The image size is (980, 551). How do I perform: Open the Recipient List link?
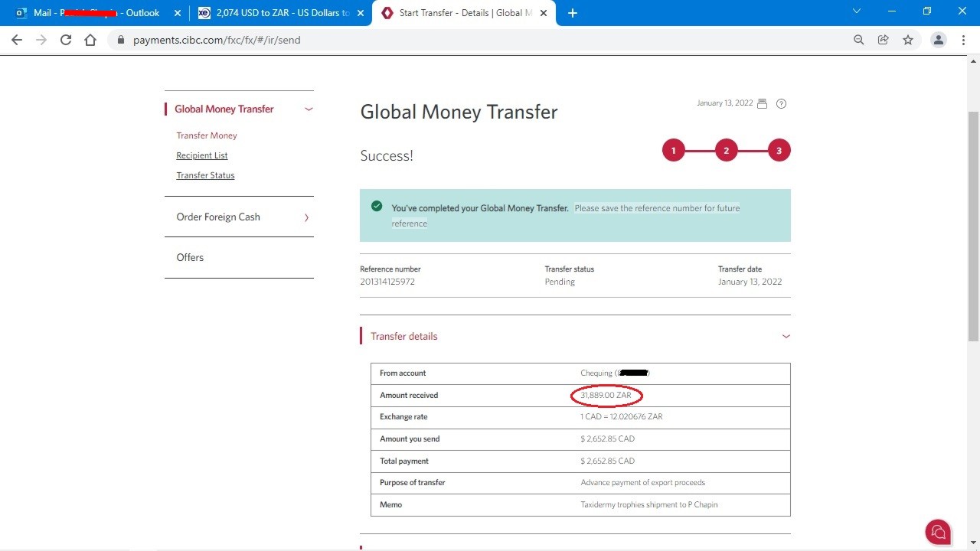[x=202, y=155]
